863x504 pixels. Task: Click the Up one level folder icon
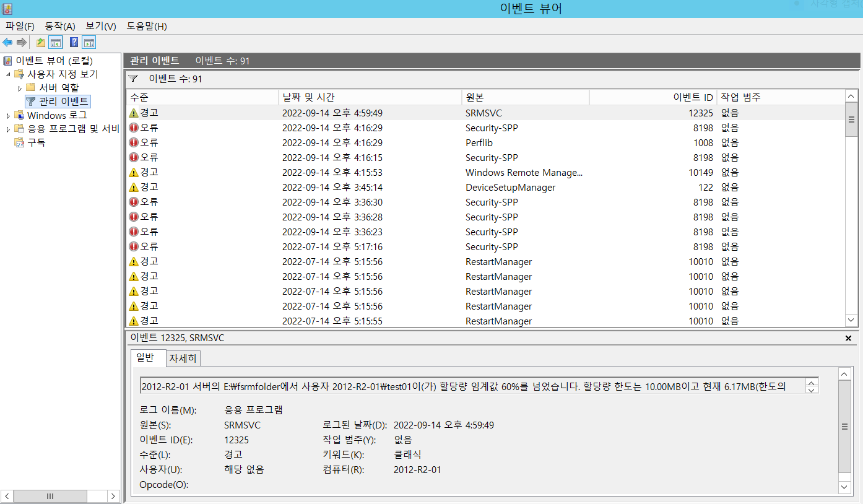pos(41,43)
